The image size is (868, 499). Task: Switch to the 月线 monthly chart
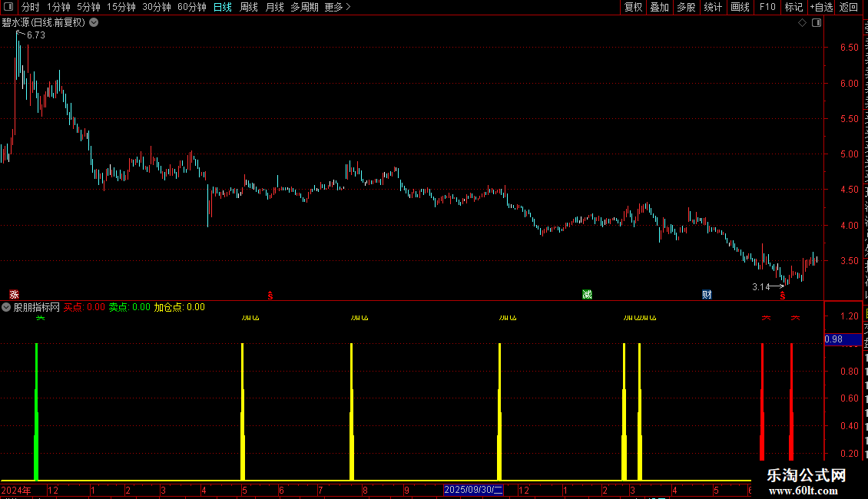(274, 7)
